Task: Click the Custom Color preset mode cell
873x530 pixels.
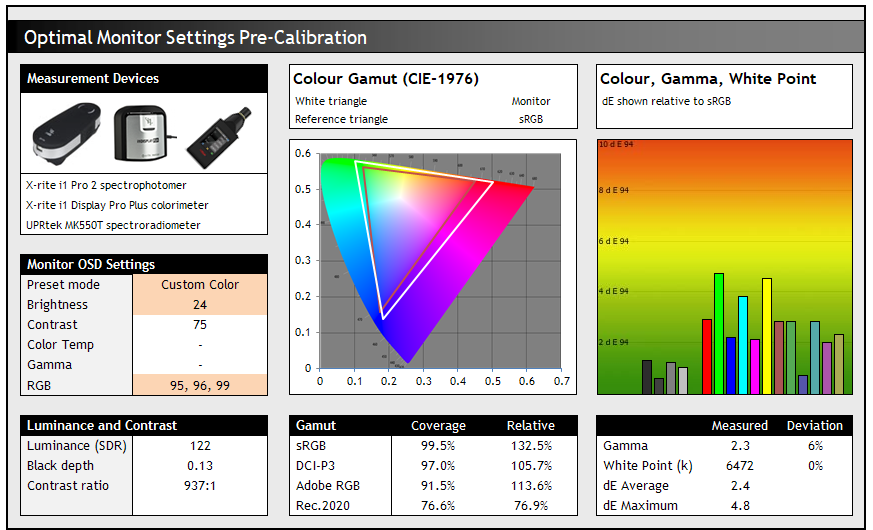Action: click(200, 285)
